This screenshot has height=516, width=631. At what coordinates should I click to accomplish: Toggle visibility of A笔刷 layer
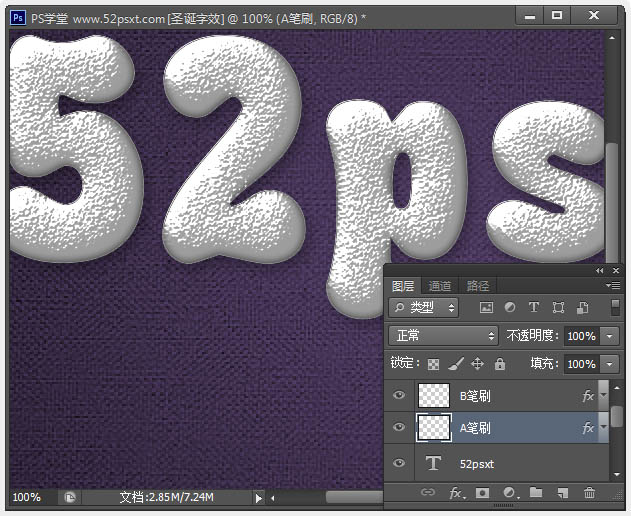click(x=399, y=428)
